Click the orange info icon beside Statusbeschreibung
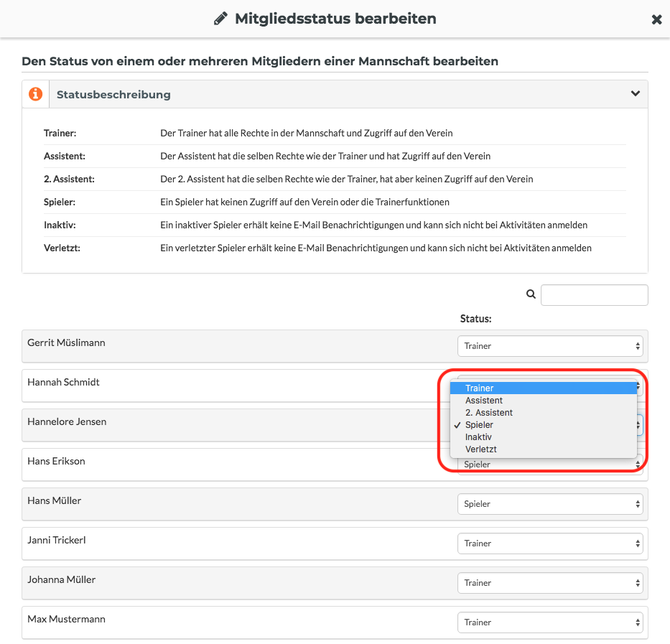The image size is (670, 644). (x=35, y=94)
